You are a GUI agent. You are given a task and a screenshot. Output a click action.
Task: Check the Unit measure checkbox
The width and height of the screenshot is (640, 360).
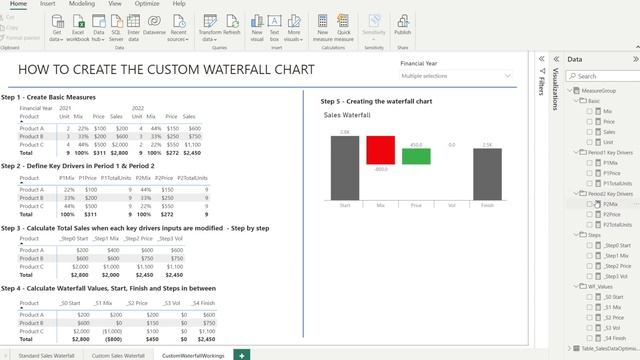[x=589, y=142]
